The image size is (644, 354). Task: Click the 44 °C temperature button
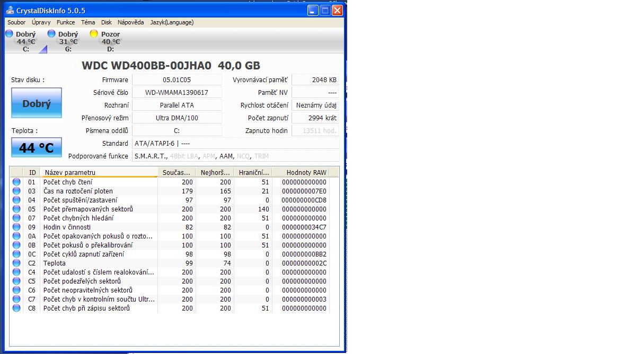click(37, 147)
